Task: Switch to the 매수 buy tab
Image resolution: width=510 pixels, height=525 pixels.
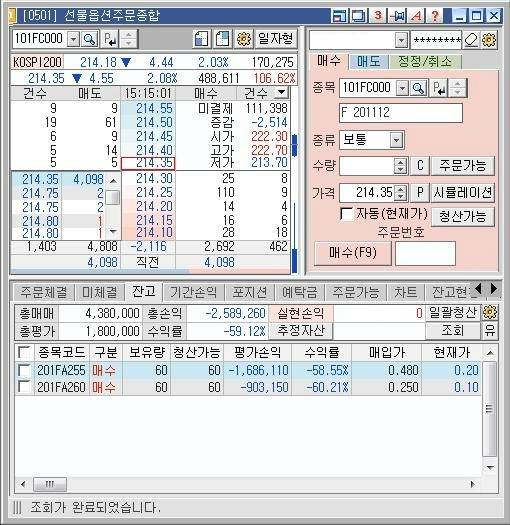Action: (329, 61)
